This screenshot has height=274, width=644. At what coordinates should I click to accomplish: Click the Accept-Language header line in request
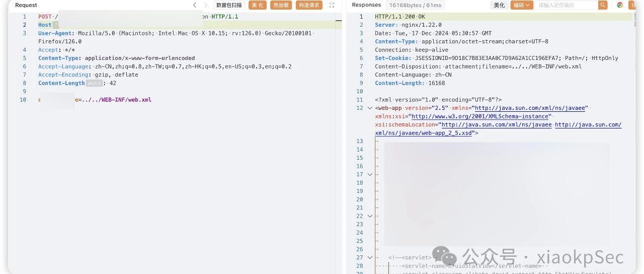(165, 66)
